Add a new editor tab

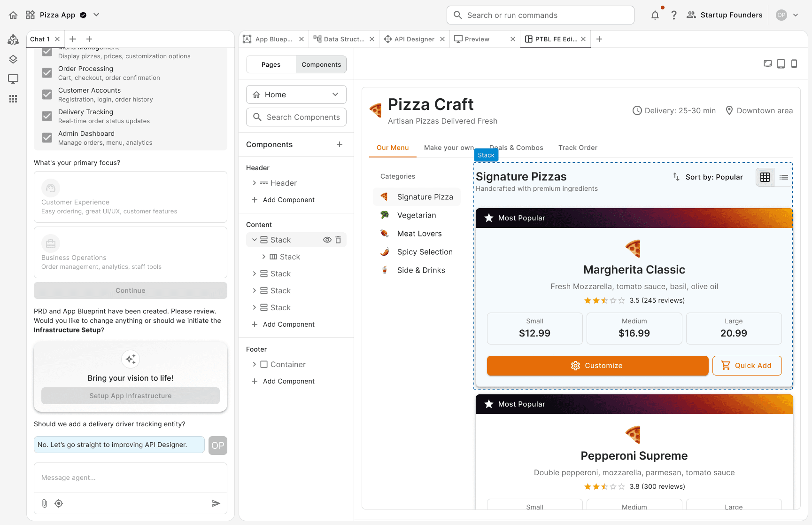[x=599, y=39]
